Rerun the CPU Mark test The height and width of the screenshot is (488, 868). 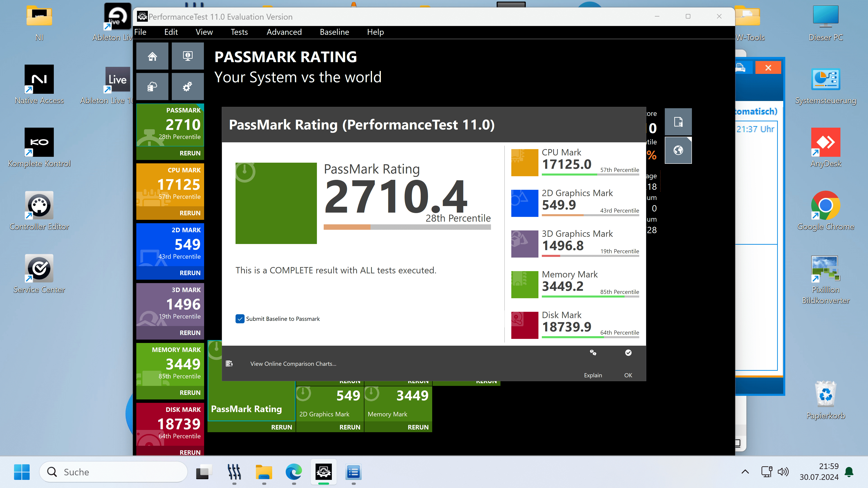[x=190, y=213]
